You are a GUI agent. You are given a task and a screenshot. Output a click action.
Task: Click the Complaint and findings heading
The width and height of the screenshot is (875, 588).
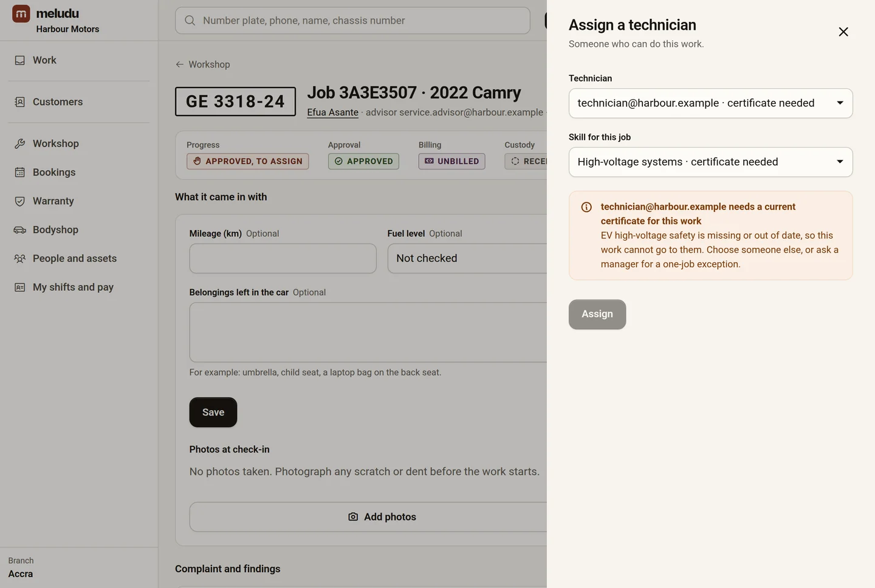tap(228, 569)
